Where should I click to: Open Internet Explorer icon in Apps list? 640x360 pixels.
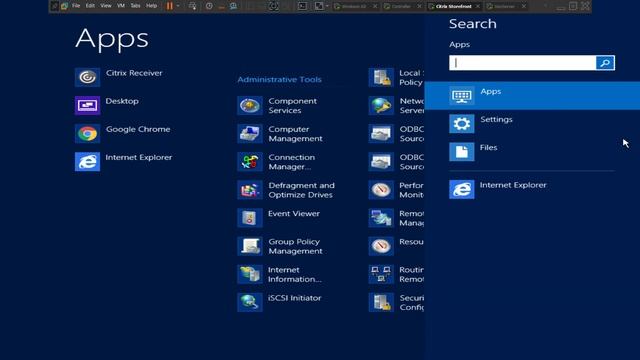[87, 162]
